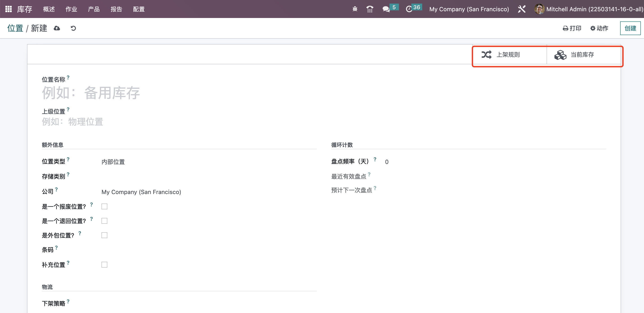644x313 pixels.
Task: Open the 打印 print dropdown
Action: pos(572,28)
